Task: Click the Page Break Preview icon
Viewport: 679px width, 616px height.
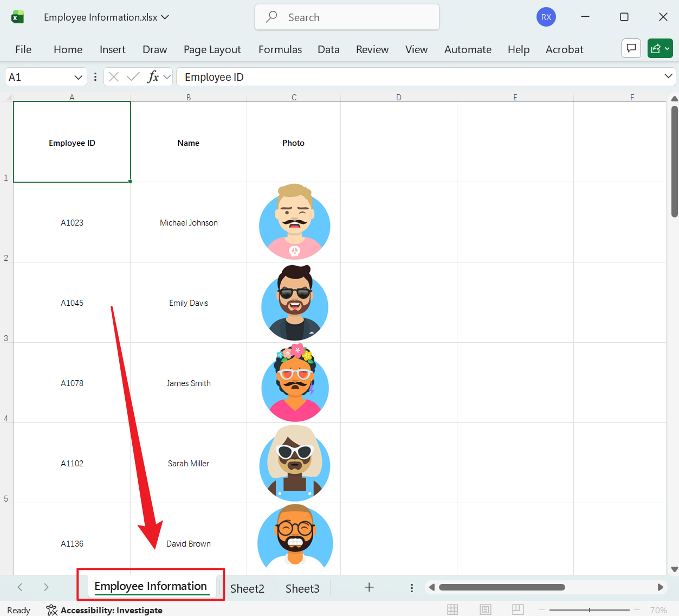Action: [518, 609]
